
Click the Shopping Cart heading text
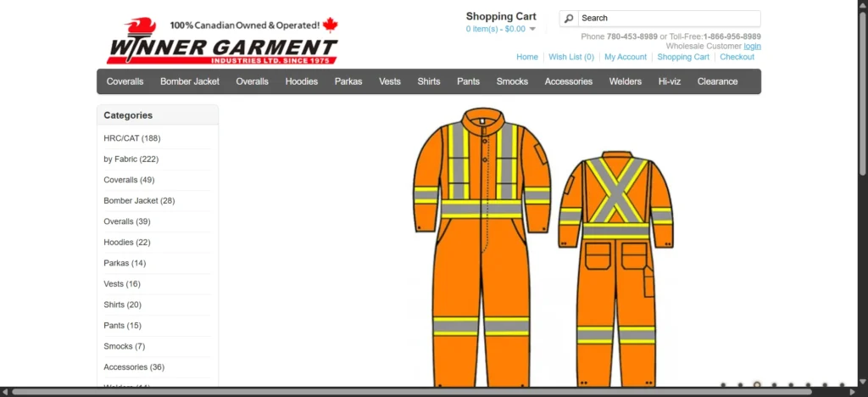click(x=501, y=17)
